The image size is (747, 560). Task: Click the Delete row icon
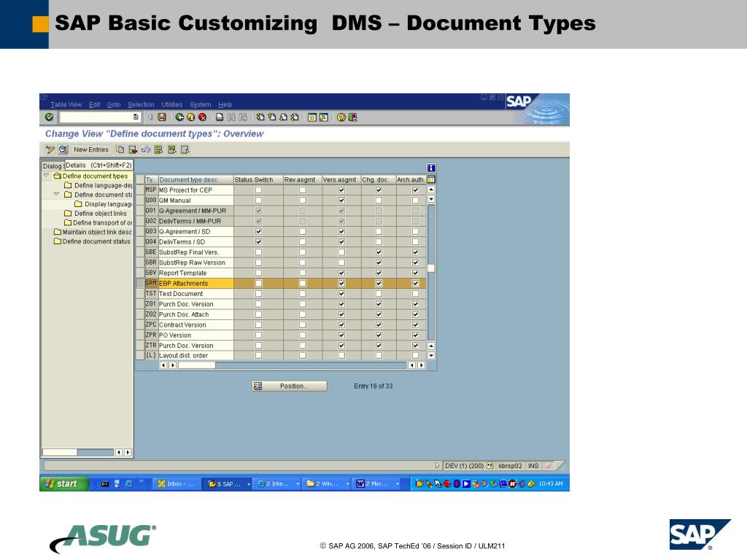coord(133,149)
